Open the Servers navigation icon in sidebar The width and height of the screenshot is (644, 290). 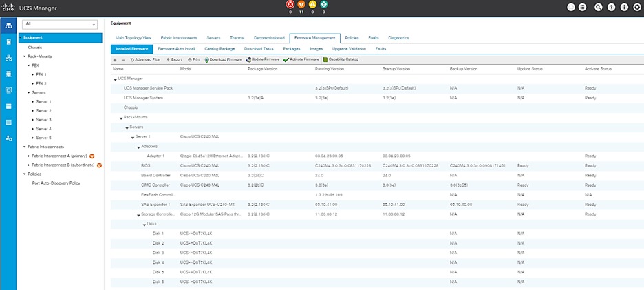(8, 41)
